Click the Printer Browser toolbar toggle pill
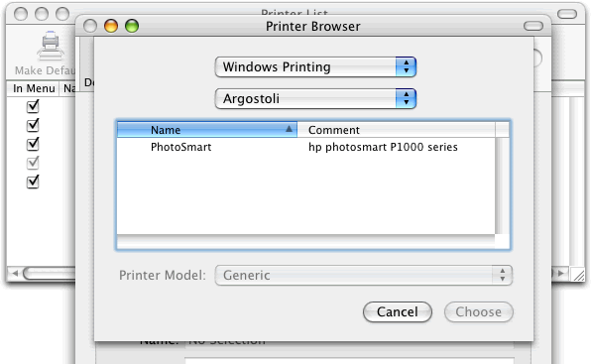 (533, 26)
